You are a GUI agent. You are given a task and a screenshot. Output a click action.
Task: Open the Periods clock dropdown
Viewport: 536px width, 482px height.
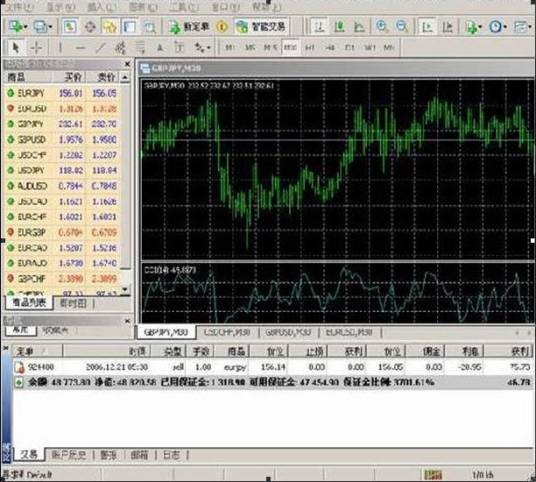click(x=498, y=27)
